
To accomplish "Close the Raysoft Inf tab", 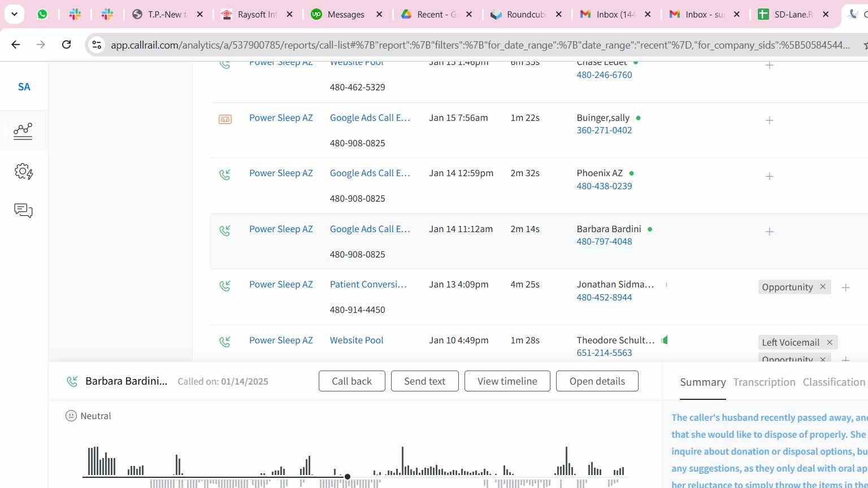I will point(289,14).
